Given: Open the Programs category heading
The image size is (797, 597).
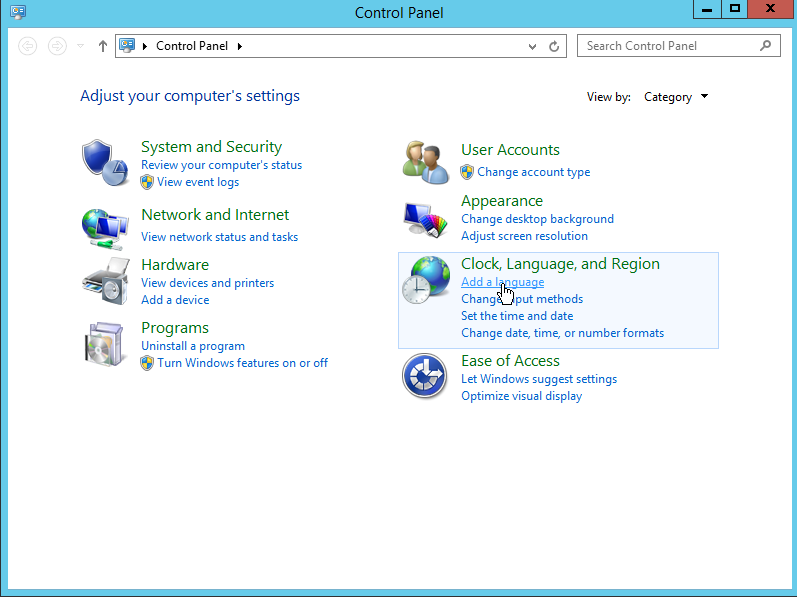Looking at the screenshot, I should [x=175, y=328].
